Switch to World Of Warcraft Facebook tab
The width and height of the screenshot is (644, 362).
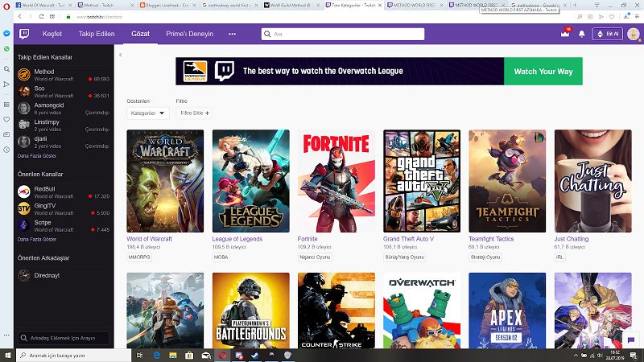coord(43,5)
